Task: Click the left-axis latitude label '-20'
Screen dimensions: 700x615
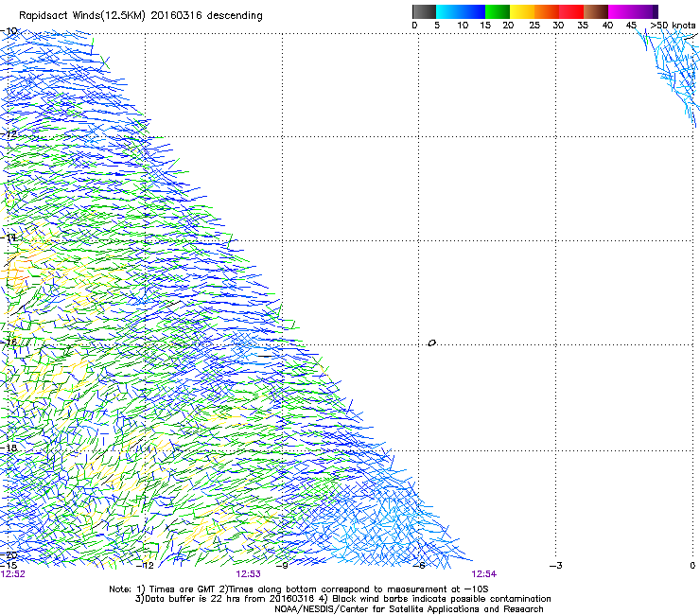Action: pos(9,555)
